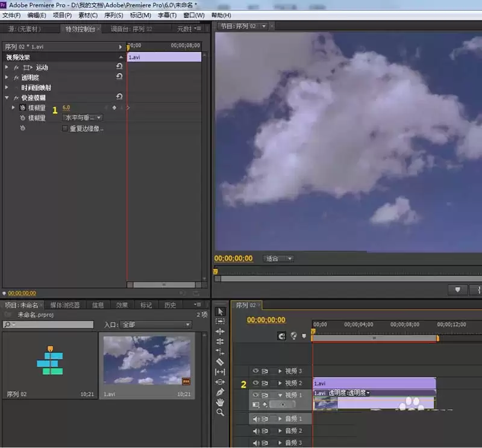Open 入口 全部 dropdown
This screenshot has width=482, height=448.
click(156, 325)
